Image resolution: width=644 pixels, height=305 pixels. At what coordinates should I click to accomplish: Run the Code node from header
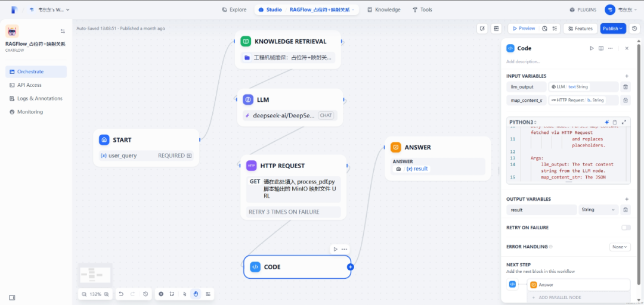click(x=592, y=48)
